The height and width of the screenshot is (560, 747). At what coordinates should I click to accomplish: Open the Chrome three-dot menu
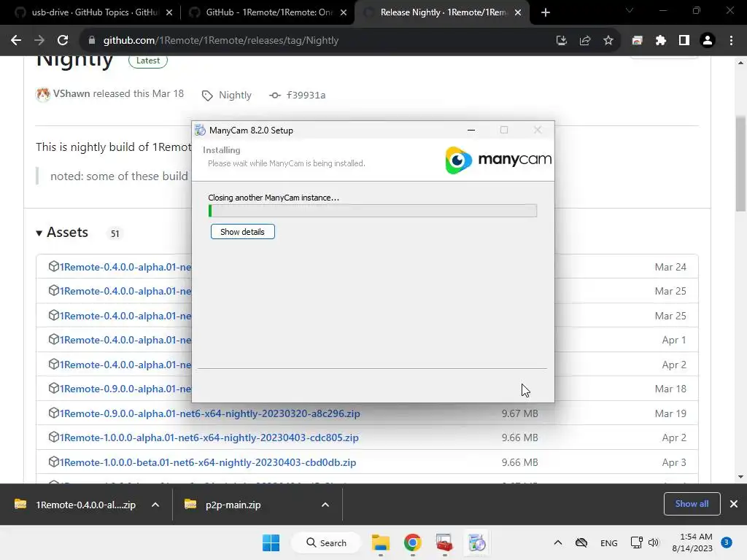pos(731,41)
